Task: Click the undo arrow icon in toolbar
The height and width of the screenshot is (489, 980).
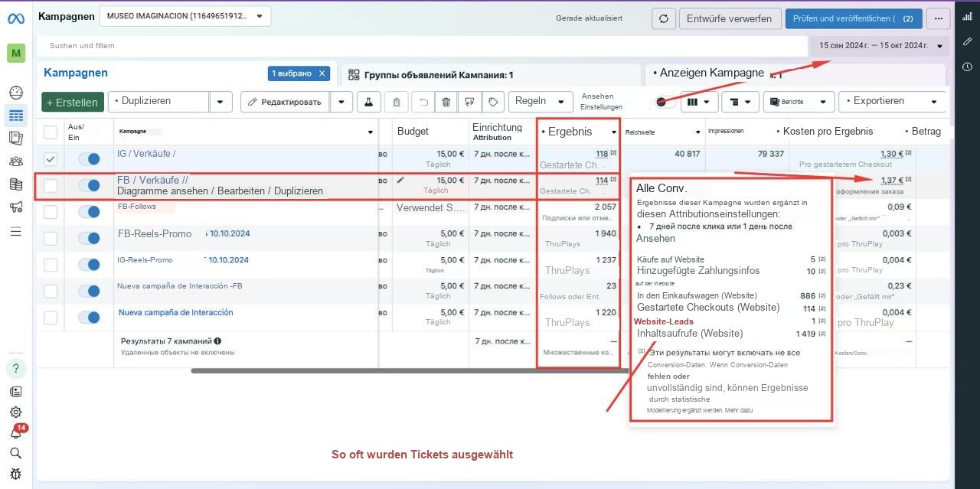Action: pos(423,101)
